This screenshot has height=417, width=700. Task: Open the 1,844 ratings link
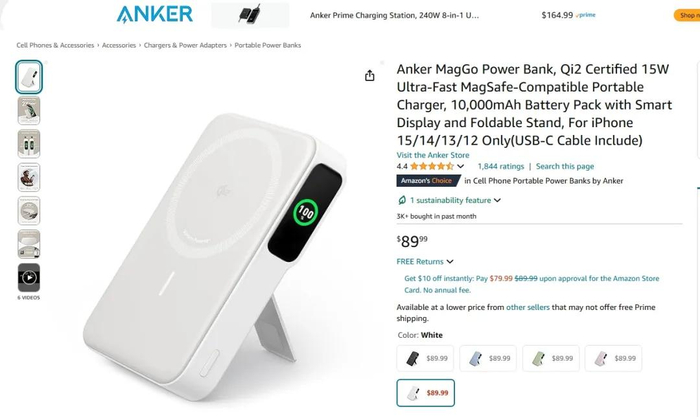pyautogui.click(x=501, y=167)
